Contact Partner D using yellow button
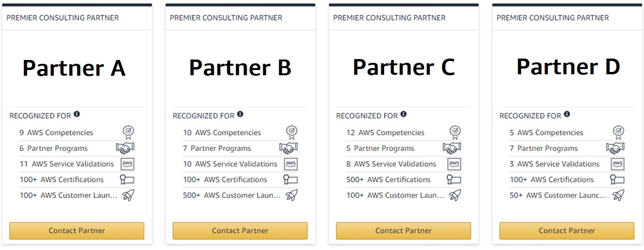644x250 pixels. point(567,230)
